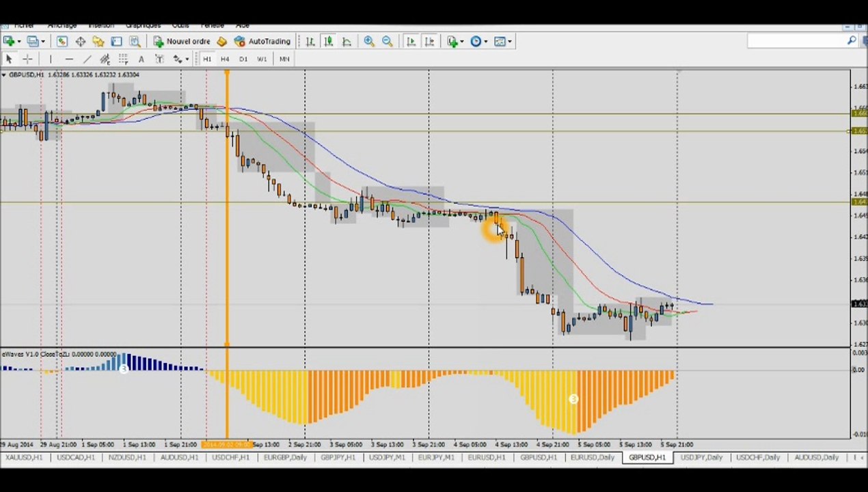Select the text 'A' tool
This screenshot has width=868, height=492.
coord(141,59)
